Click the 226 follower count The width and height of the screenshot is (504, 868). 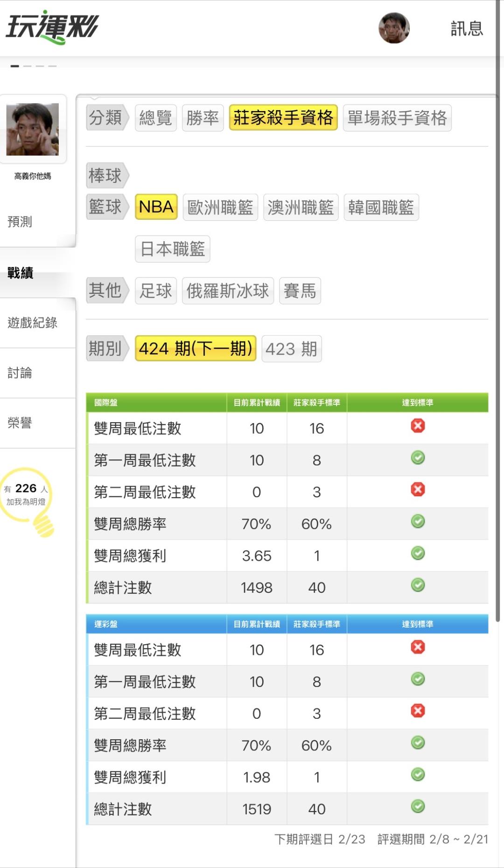click(26, 488)
